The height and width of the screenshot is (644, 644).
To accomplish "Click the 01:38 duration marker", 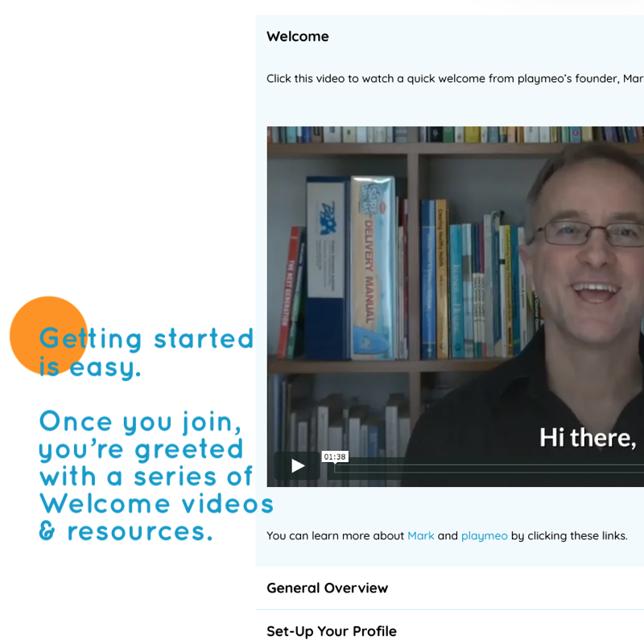I will pos(335,456).
